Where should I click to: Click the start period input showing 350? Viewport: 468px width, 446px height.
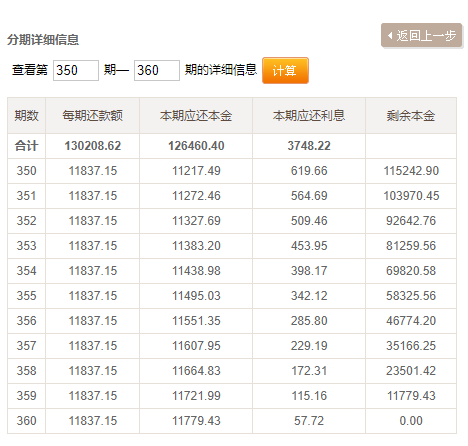pos(76,70)
